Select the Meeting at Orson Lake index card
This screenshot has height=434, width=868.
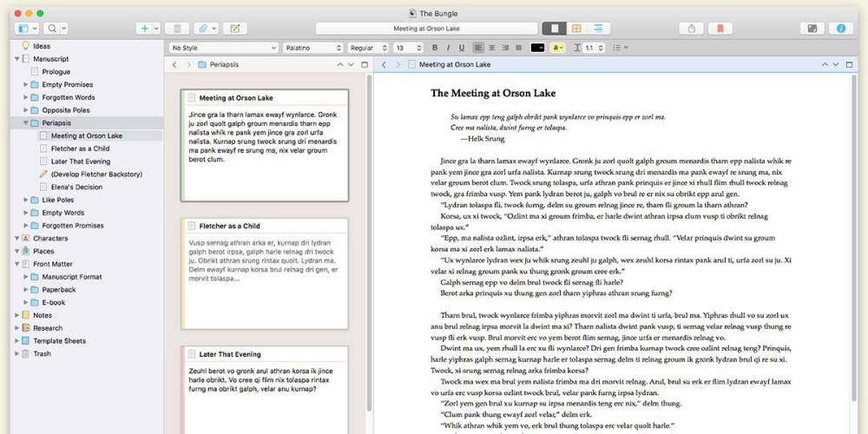265,145
